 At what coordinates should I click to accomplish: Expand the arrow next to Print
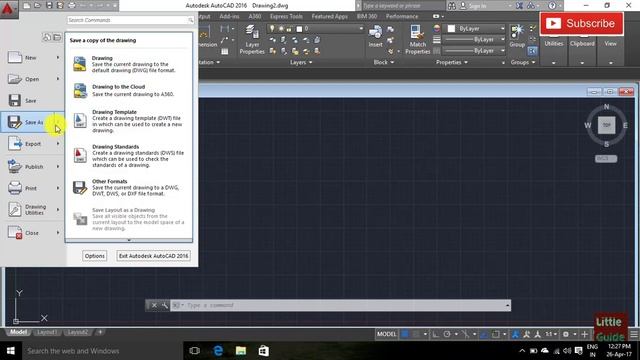[58, 188]
